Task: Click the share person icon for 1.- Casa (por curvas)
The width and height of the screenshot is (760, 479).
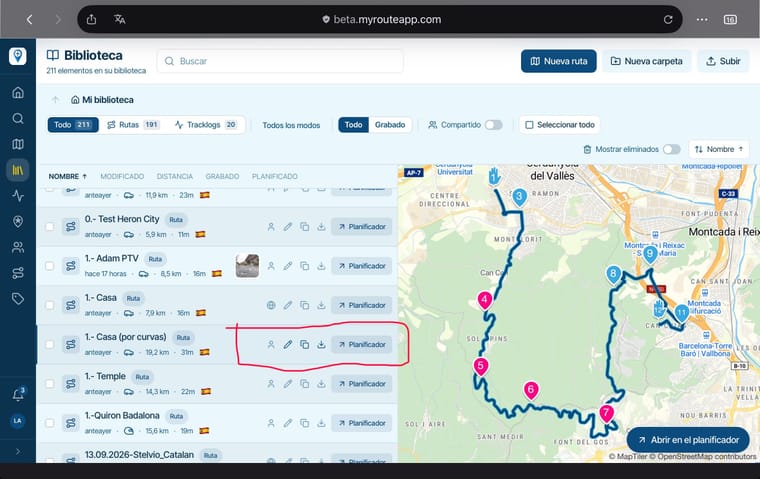Action: tap(271, 345)
